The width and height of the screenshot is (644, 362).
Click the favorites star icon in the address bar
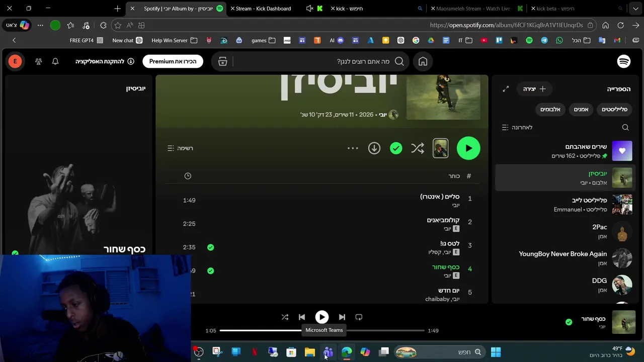tap(118, 25)
